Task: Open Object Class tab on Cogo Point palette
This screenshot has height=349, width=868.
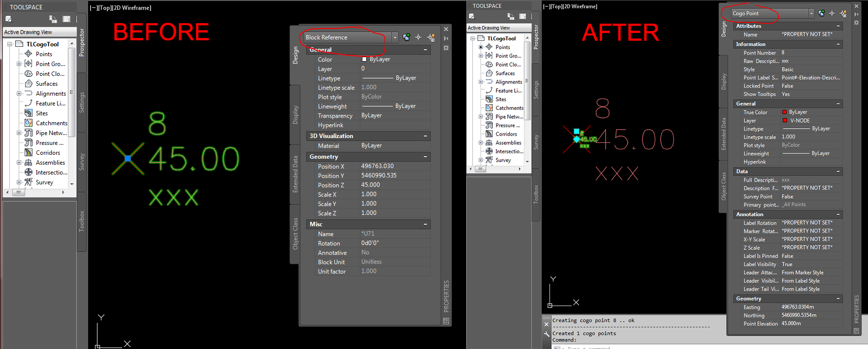Action: pyautogui.click(x=723, y=186)
